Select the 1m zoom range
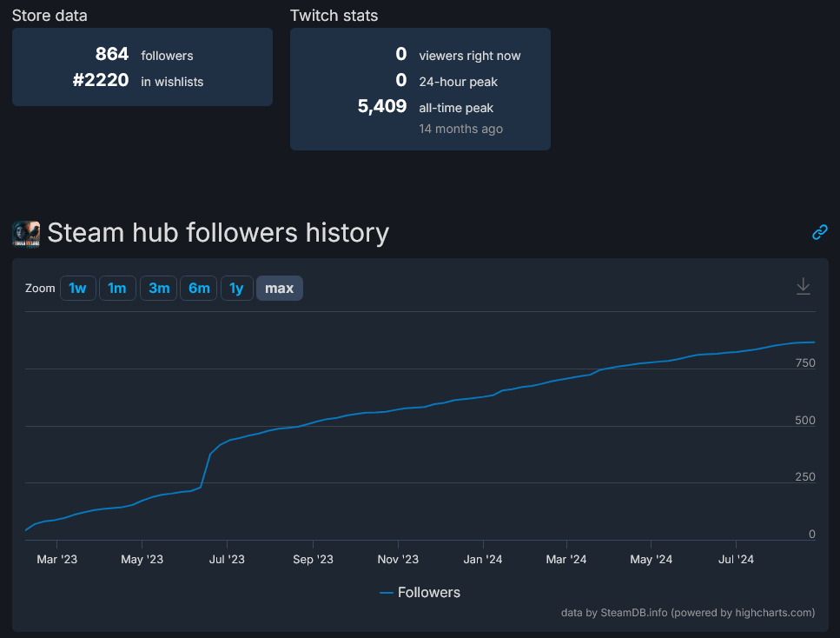The image size is (840, 638). point(117,289)
